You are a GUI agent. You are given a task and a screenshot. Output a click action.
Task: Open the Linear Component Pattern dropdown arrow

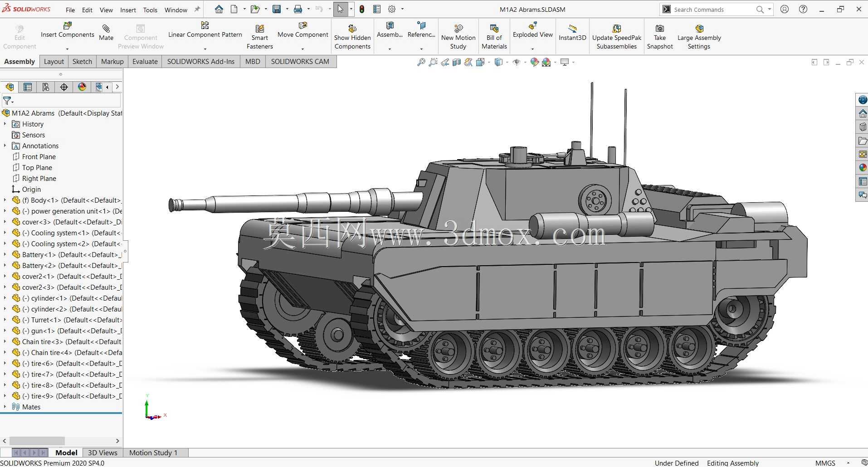[x=205, y=49]
